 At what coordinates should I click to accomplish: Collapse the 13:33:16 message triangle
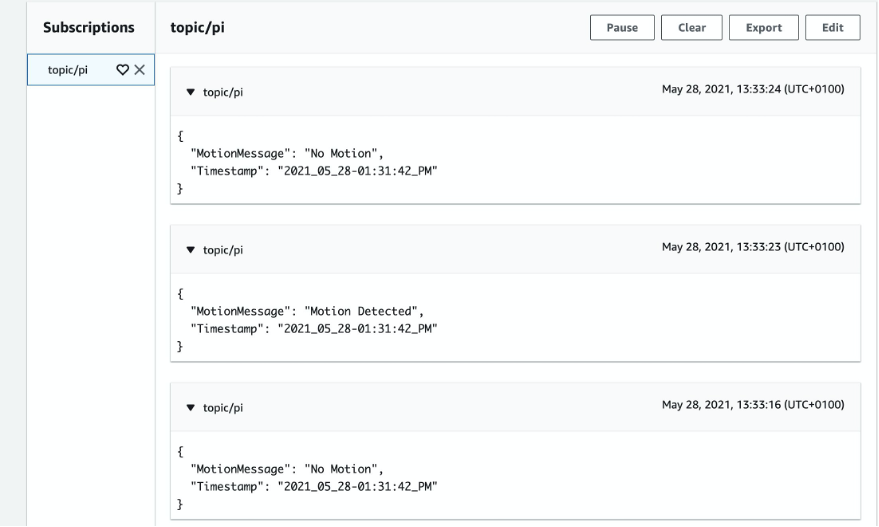pos(191,408)
